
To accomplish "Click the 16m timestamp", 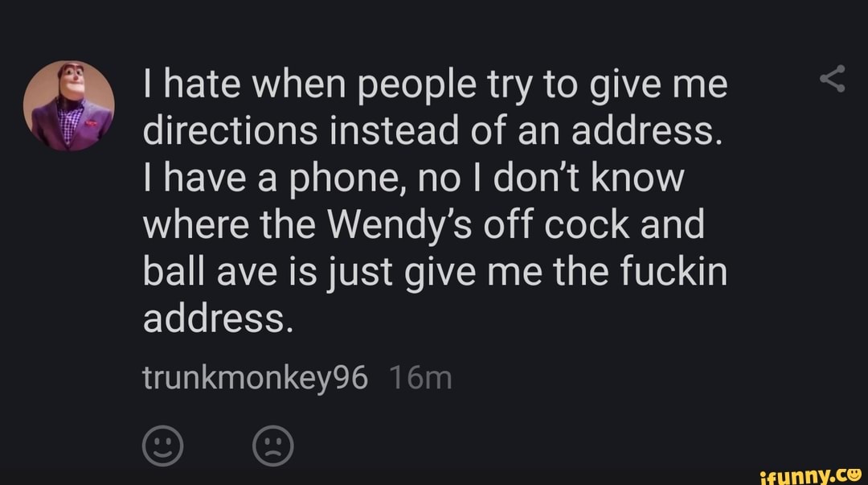I will [420, 377].
